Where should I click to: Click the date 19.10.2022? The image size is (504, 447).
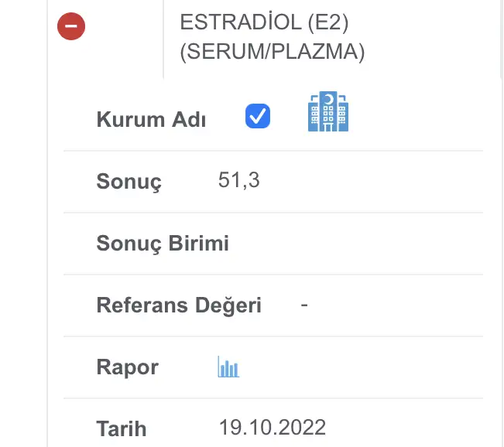[273, 427]
